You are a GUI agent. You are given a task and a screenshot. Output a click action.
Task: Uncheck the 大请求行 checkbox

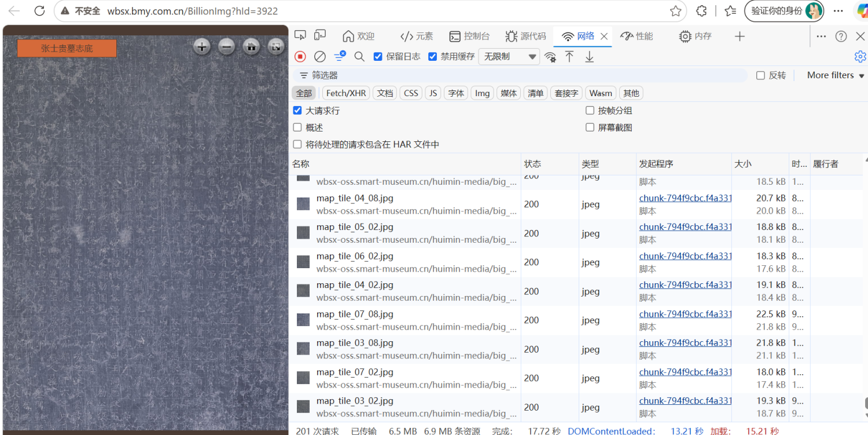(x=297, y=111)
